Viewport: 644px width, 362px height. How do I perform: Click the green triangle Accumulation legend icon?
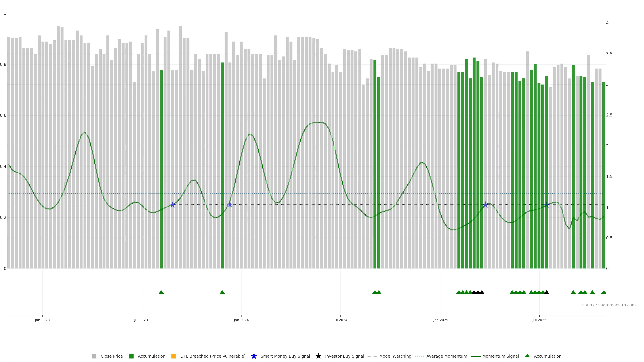(527, 356)
